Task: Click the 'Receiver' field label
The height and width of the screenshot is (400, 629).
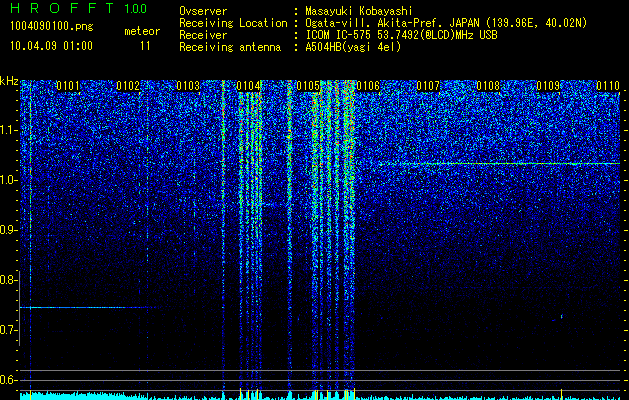Action: coord(203,35)
